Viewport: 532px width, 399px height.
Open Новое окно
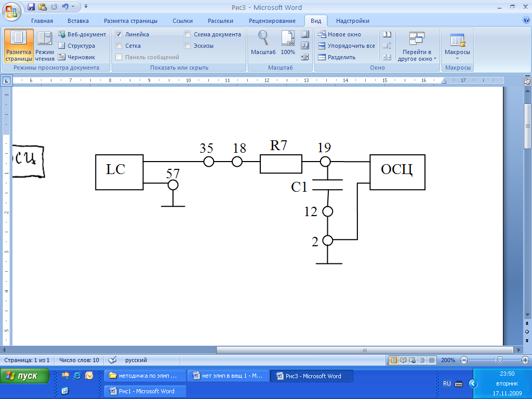(339, 34)
